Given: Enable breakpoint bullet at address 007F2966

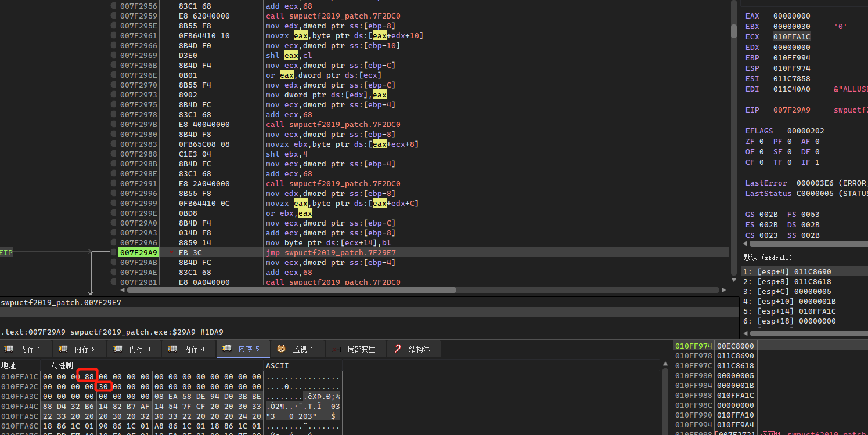Looking at the screenshot, I should click(x=113, y=46).
